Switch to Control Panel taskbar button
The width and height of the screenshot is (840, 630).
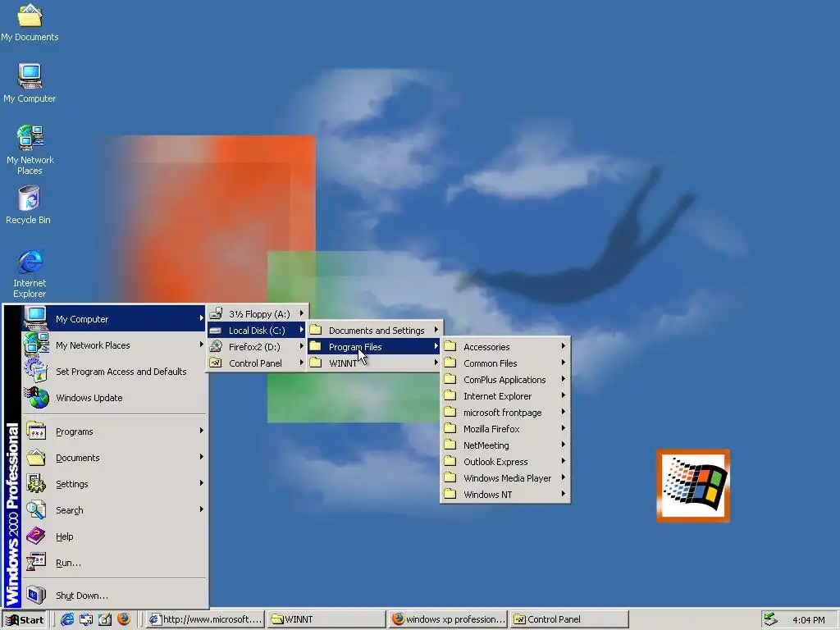pos(569,619)
